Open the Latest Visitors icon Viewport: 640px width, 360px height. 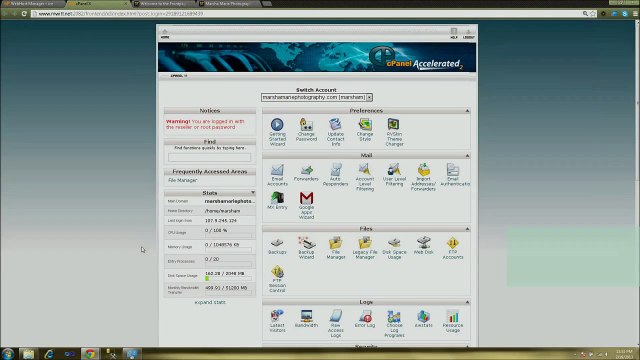277,316
